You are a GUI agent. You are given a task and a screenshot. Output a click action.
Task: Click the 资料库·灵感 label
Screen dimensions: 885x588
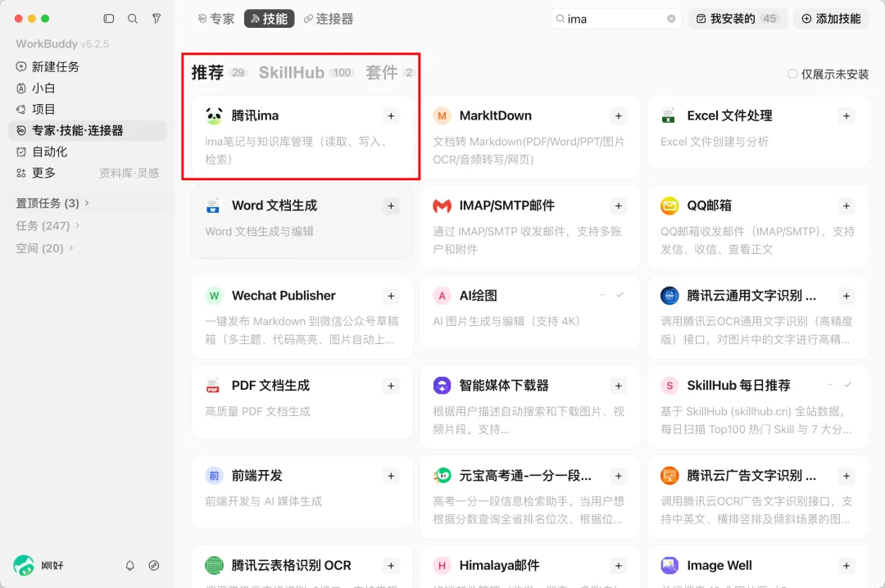coord(129,173)
